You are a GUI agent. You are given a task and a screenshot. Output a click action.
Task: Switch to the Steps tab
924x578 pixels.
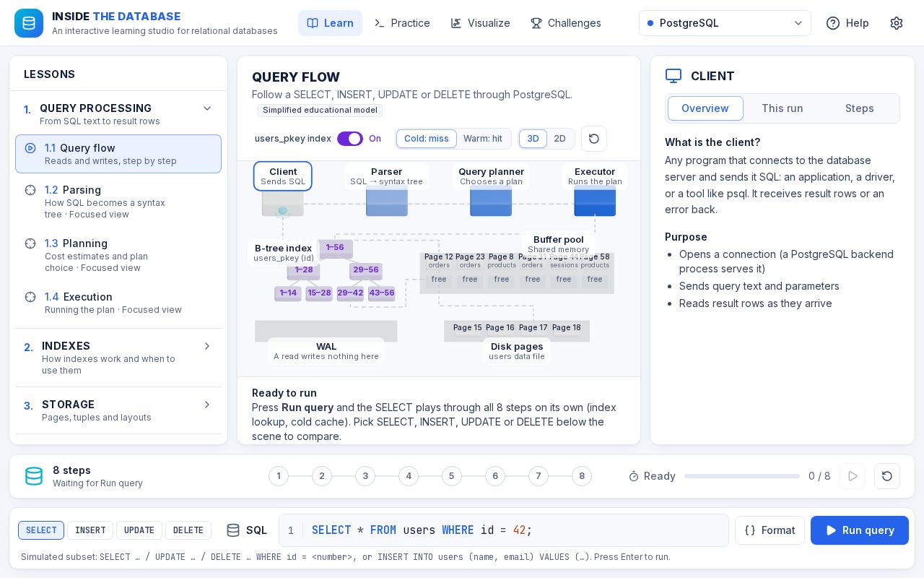point(860,108)
